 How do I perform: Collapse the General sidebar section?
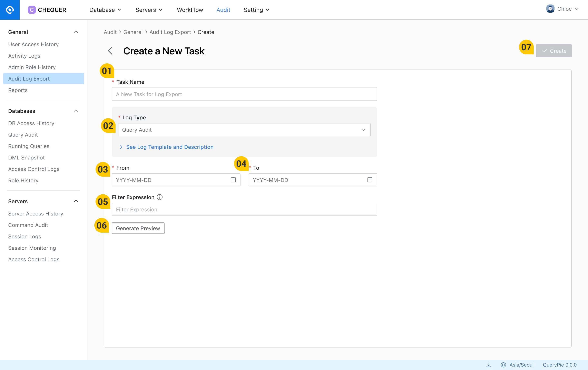pos(76,32)
